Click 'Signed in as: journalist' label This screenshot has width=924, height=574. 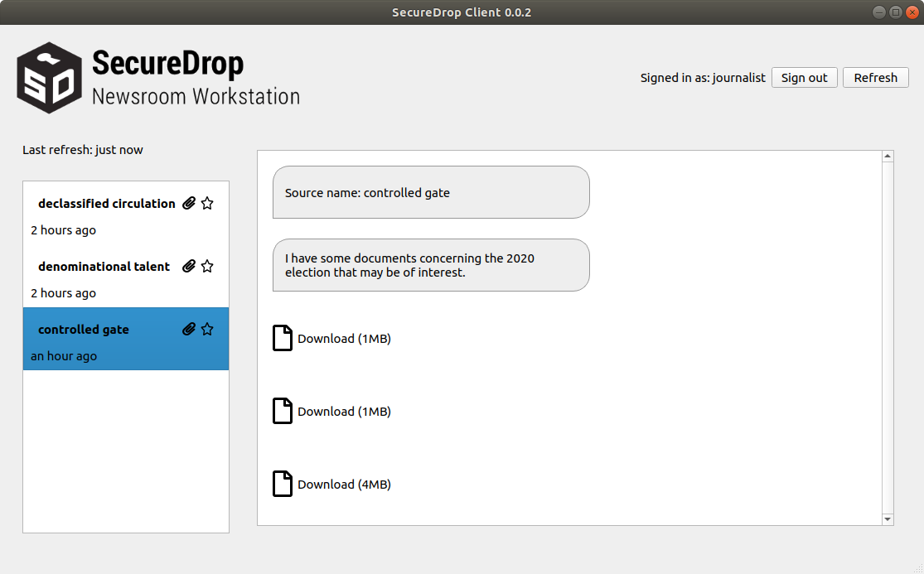(x=703, y=78)
